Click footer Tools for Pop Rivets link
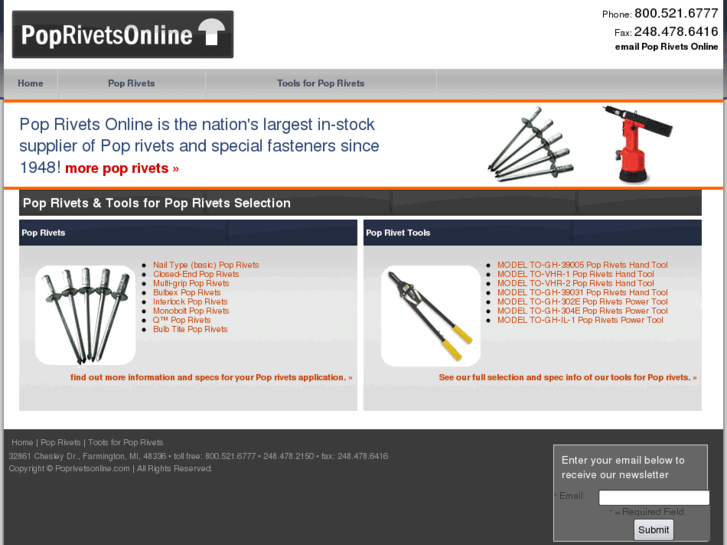This screenshot has height=545, width=727. [x=126, y=442]
